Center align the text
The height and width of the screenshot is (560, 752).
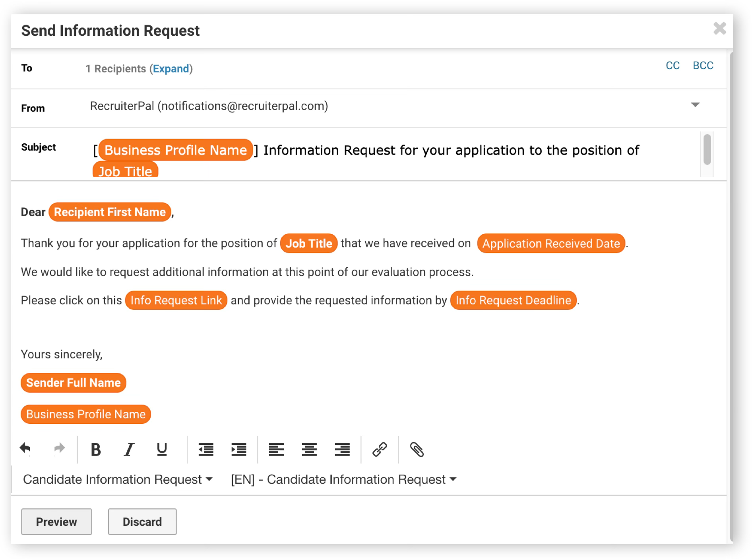(x=309, y=450)
